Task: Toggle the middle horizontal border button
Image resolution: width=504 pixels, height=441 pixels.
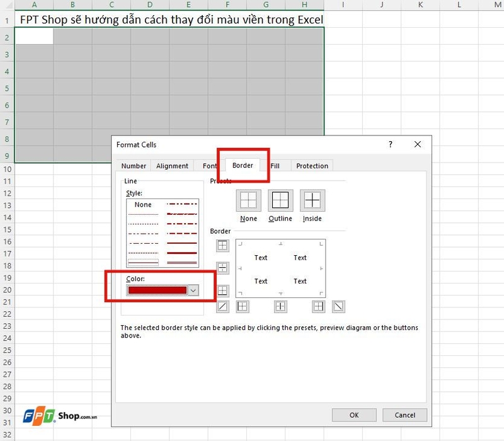Action: pos(222,269)
